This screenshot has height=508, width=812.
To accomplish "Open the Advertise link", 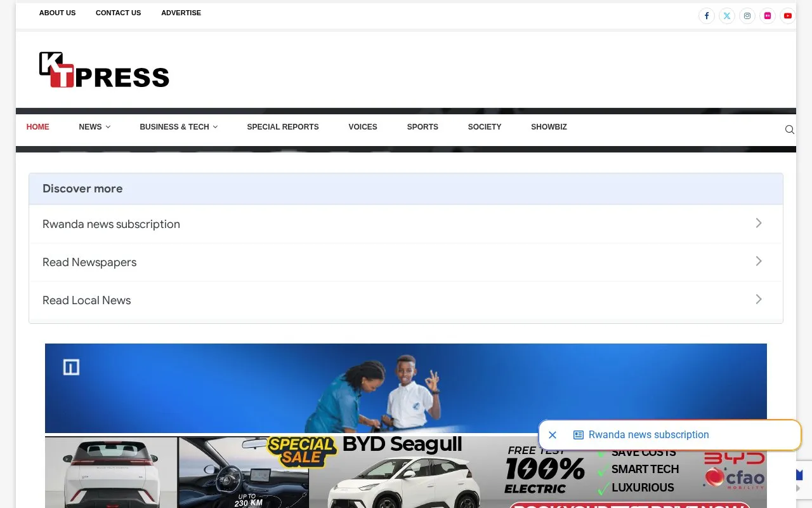I will click(181, 13).
